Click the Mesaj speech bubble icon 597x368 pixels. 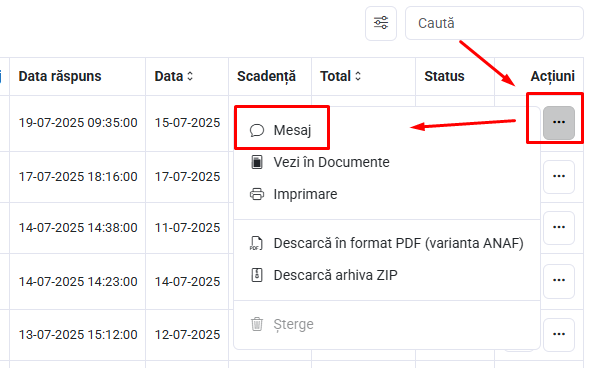coord(257,130)
